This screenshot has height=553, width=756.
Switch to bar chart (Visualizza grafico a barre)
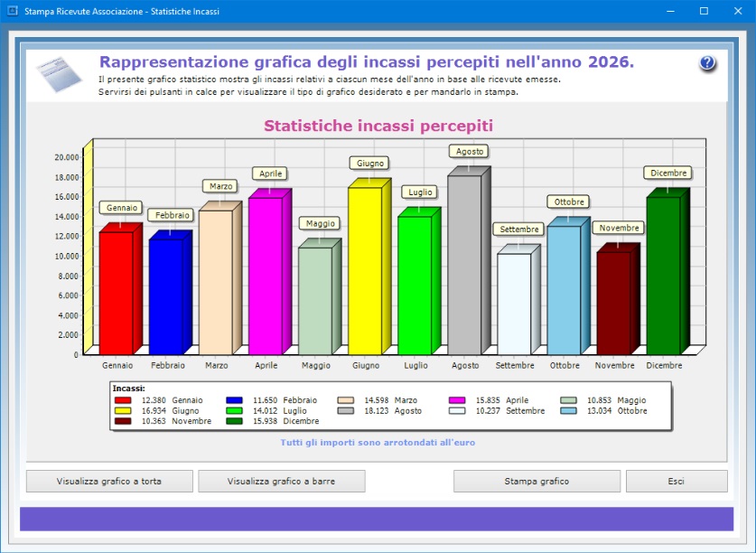point(282,481)
